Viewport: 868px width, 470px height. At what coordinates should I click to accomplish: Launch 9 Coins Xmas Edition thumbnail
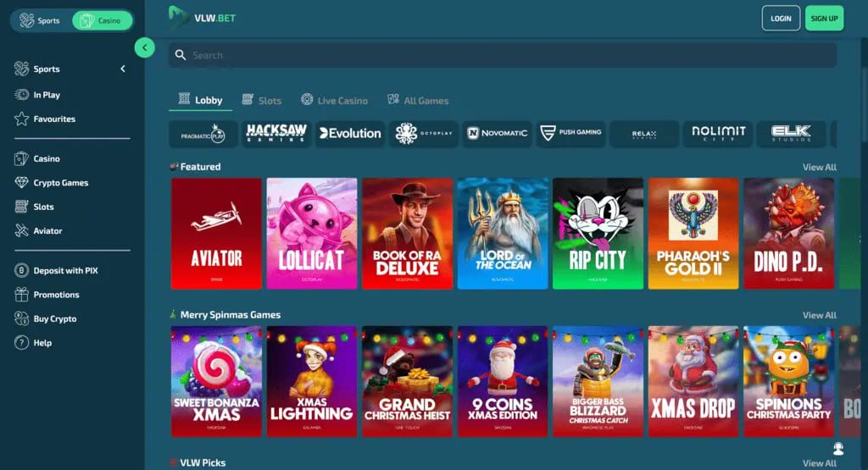tap(503, 382)
